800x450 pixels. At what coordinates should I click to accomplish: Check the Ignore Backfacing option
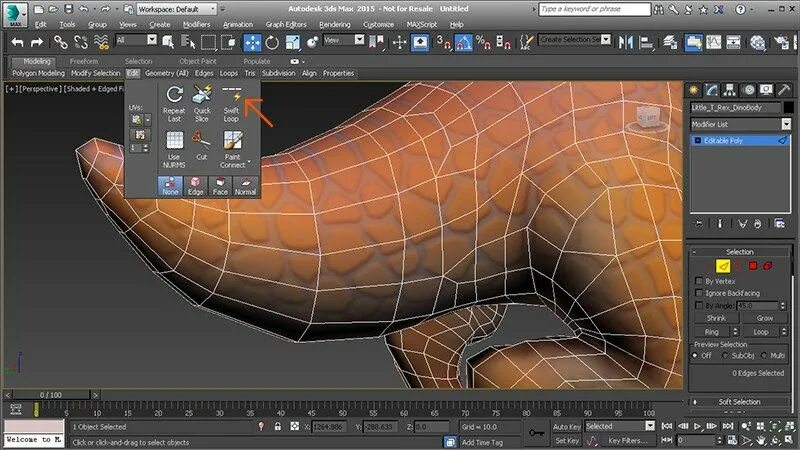(x=699, y=293)
